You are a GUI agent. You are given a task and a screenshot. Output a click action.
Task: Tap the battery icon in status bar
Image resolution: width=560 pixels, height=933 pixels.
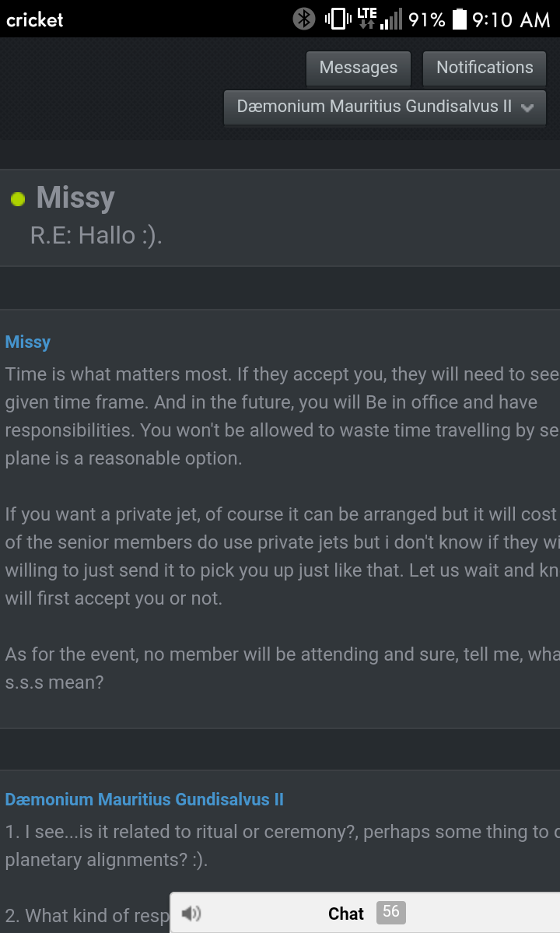click(460, 19)
